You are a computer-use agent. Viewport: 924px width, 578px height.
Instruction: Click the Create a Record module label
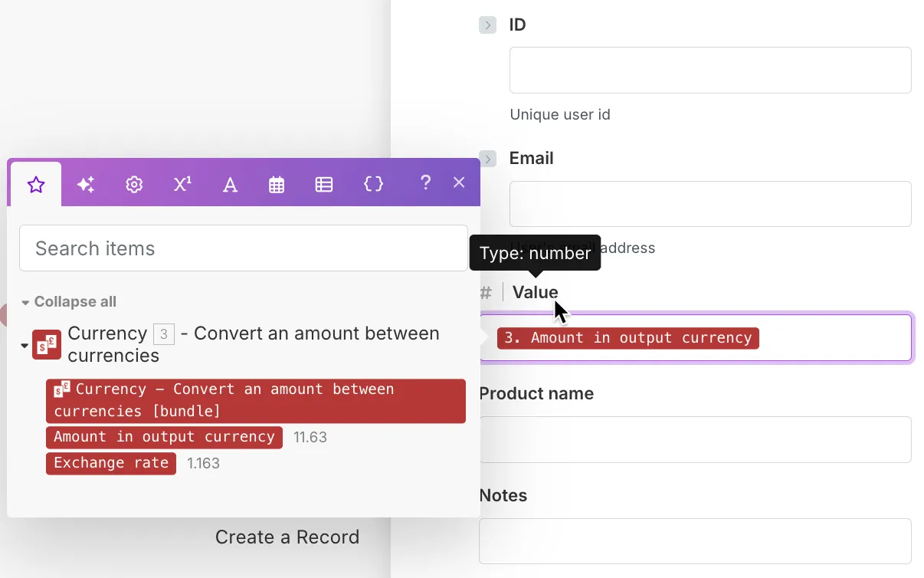tap(287, 537)
